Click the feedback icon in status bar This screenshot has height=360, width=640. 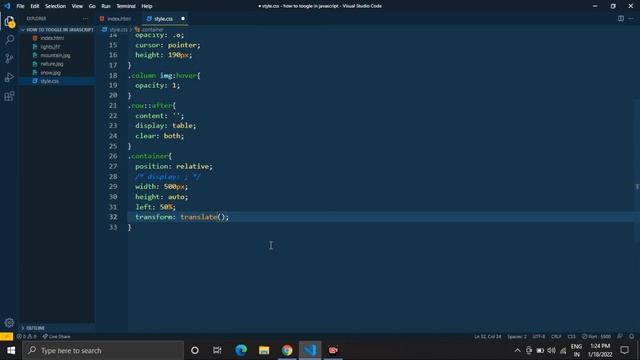[620, 336]
